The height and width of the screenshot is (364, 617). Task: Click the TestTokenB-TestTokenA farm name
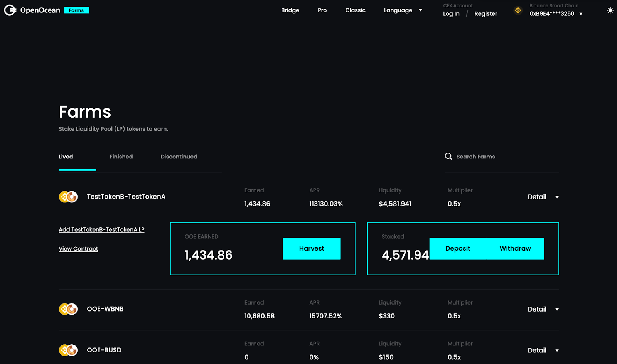tap(126, 197)
